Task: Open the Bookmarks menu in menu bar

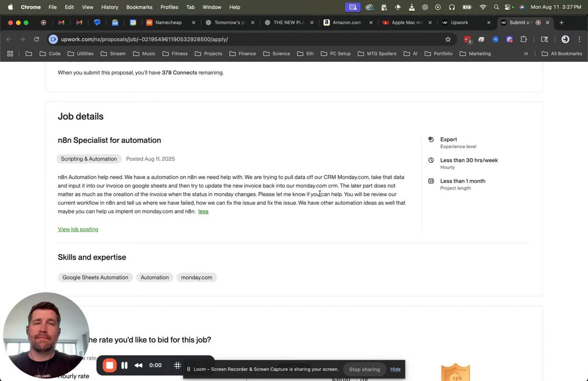Action: [x=139, y=7]
